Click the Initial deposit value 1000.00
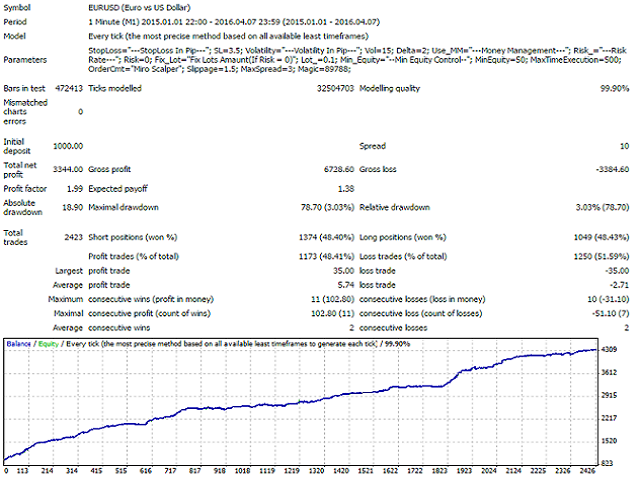Image resolution: width=640 pixels, height=480 pixels. pos(68,146)
